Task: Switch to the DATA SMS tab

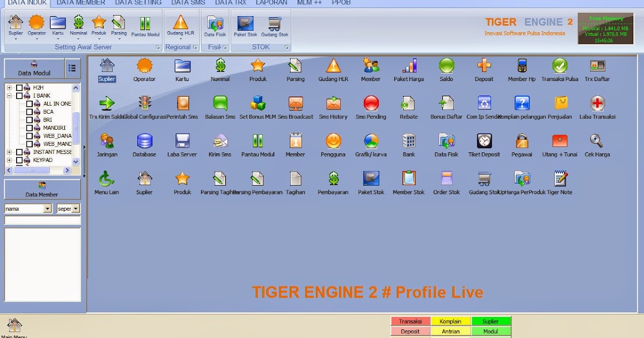Action: (187, 3)
